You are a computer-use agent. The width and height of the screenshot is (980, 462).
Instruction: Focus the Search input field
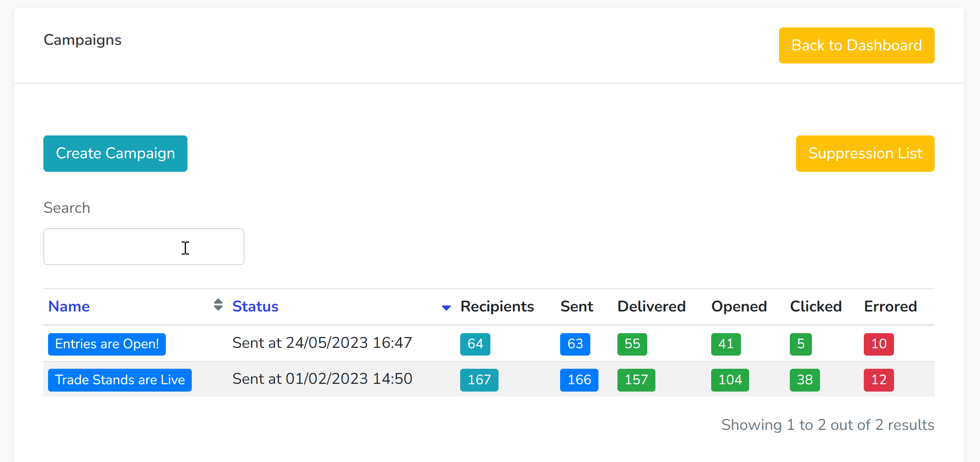[144, 247]
